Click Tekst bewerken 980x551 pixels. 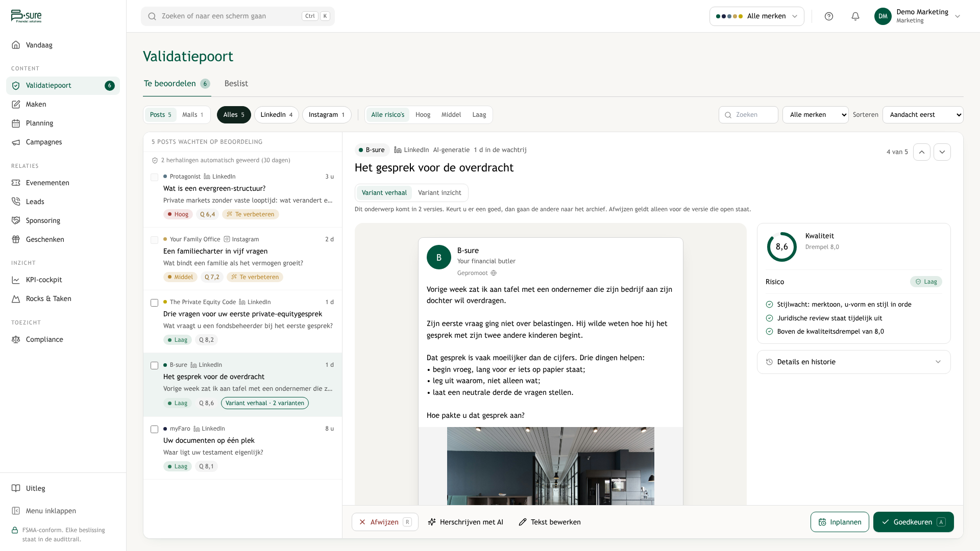pos(550,522)
